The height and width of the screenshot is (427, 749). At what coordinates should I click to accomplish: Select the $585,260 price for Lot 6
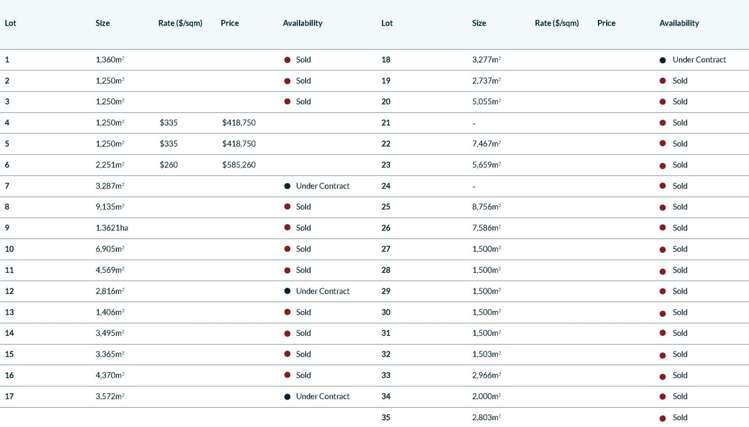coord(239,165)
